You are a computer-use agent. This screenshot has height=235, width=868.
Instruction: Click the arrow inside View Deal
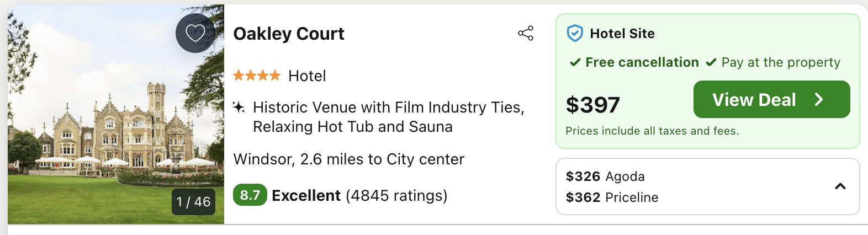[x=819, y=99]
